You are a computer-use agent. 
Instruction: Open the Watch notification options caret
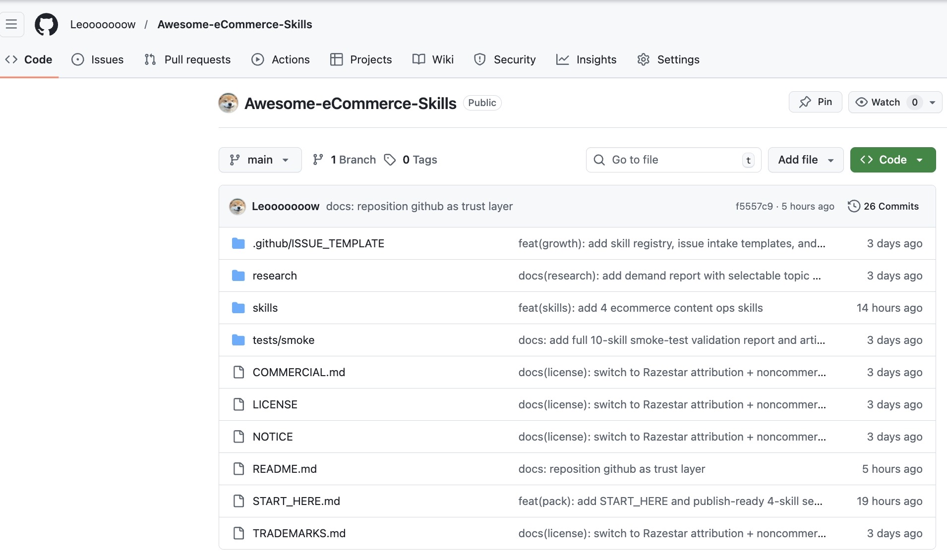click(x=932, y=103)
